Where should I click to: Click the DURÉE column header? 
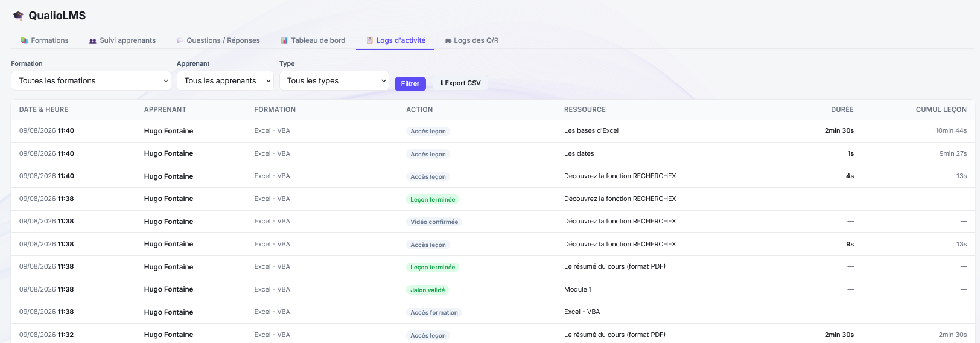[x=842, y=110]
